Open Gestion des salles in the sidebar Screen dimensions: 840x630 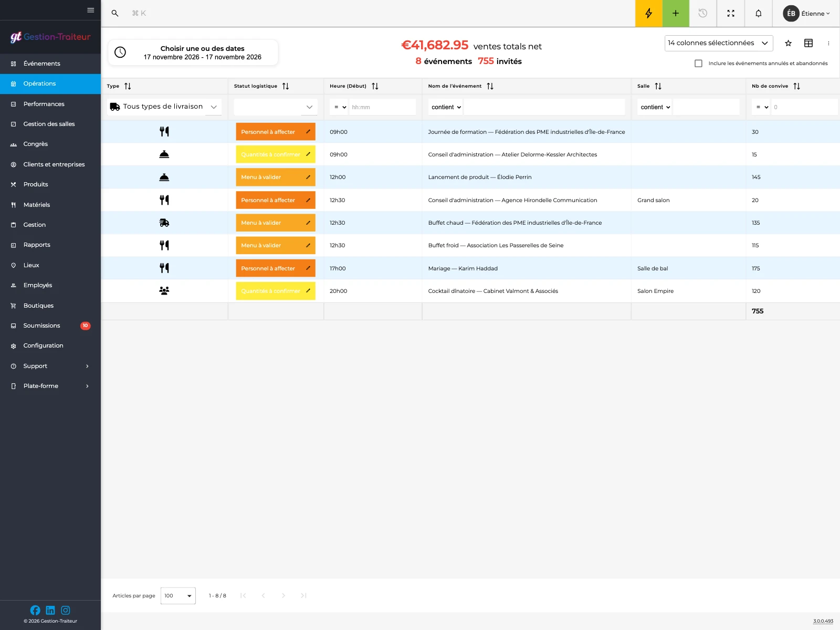50,124
